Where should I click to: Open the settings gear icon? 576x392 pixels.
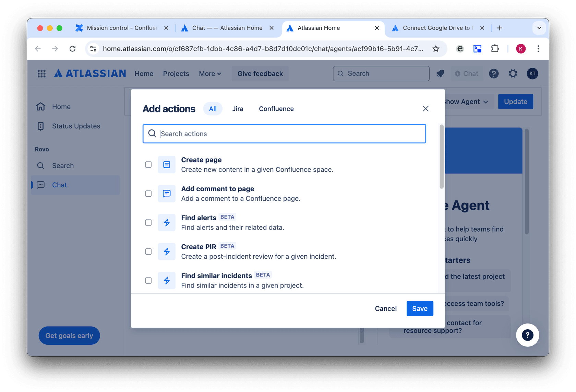(x=513, y=73)
